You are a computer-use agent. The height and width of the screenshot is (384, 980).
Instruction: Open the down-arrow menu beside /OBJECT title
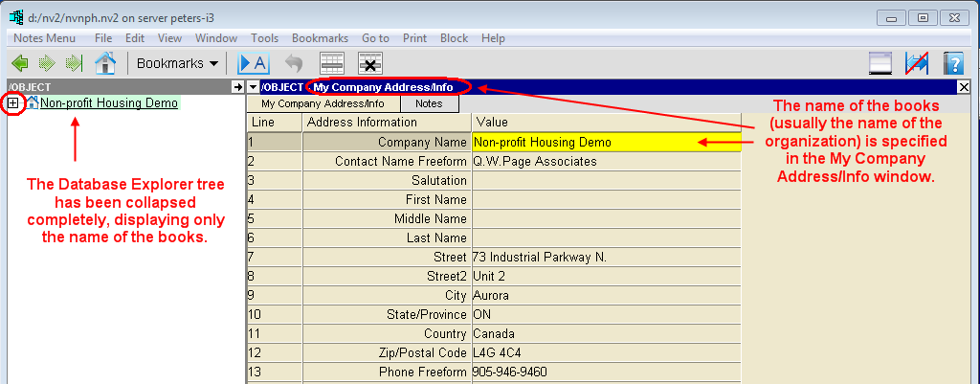254,87
